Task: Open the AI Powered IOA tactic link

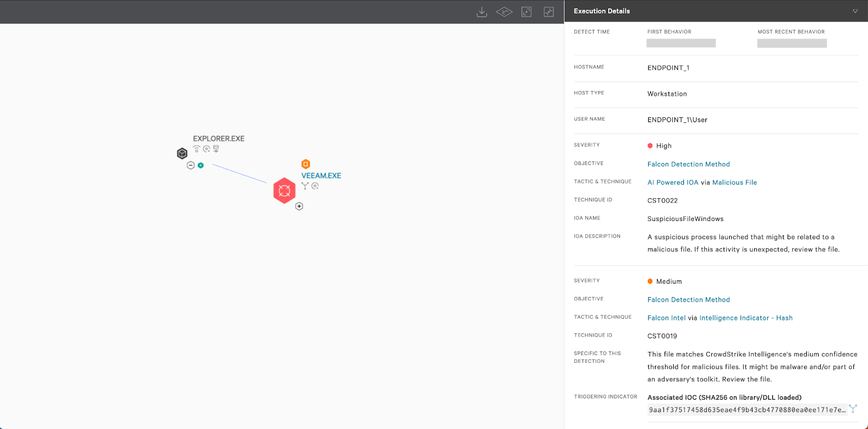Action: click(x=673, y=182)
